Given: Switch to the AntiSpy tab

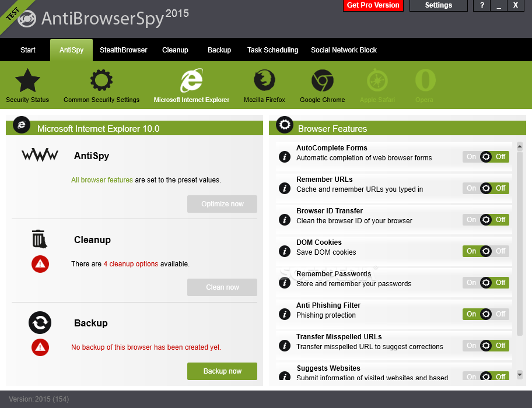Looking at the screenshot, I should pos(71,50).
